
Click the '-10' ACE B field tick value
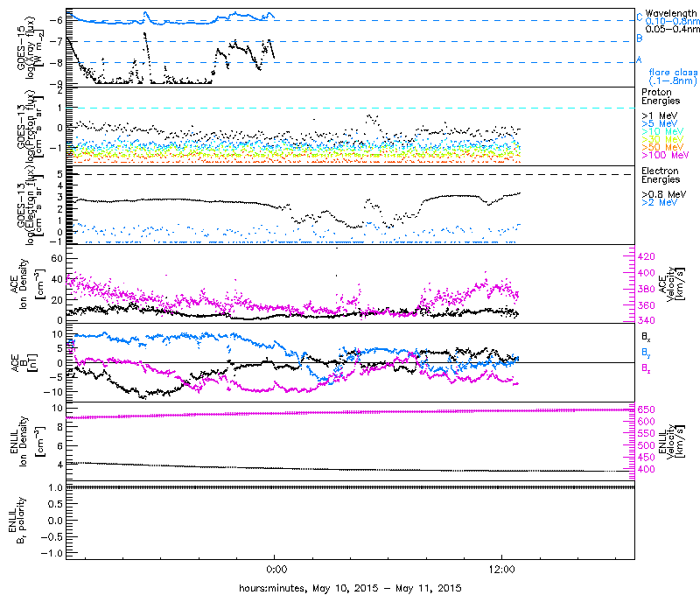pyautogui.click(x=52, y=391)
